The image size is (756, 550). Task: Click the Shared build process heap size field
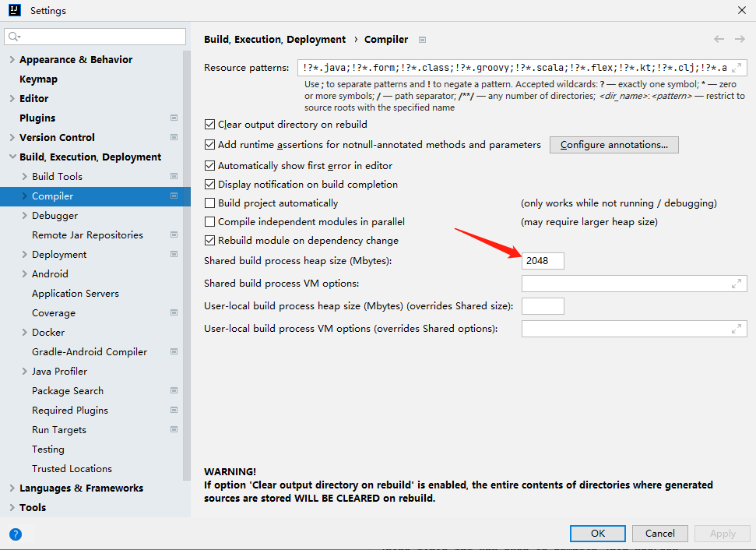pyautogui.click(x=543, y=261)
